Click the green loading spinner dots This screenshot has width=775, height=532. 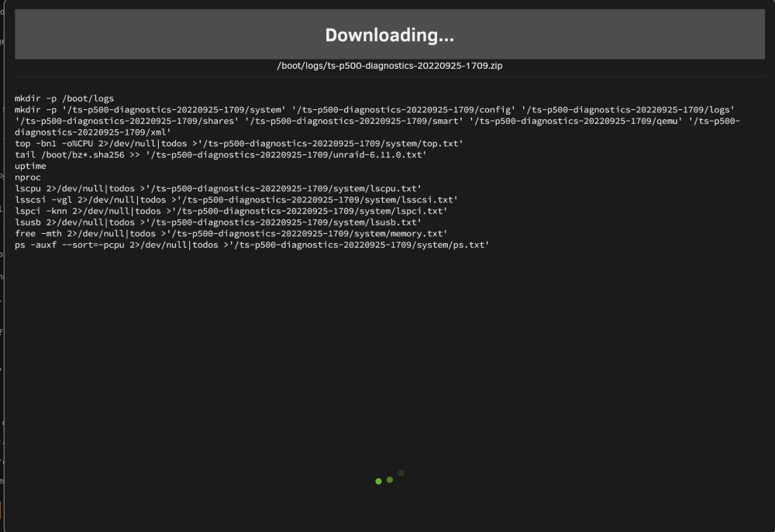click(x=390, y=477)
